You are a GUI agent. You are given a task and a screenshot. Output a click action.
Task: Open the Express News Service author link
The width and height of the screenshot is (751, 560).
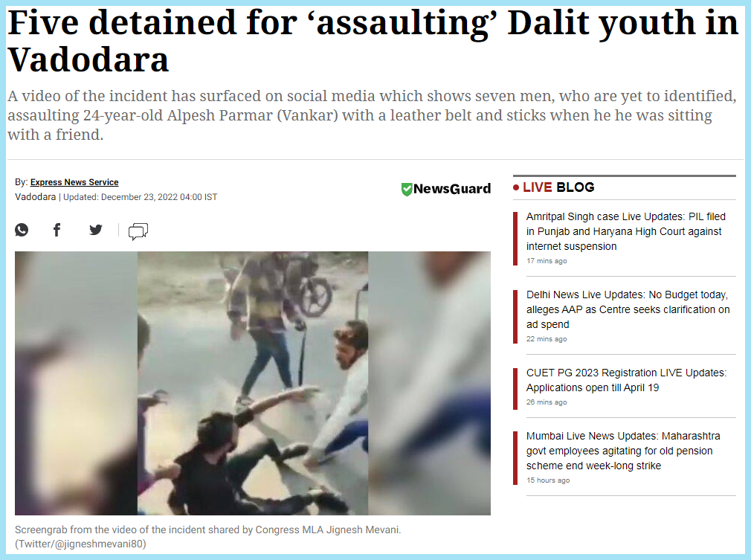(74, 182)
